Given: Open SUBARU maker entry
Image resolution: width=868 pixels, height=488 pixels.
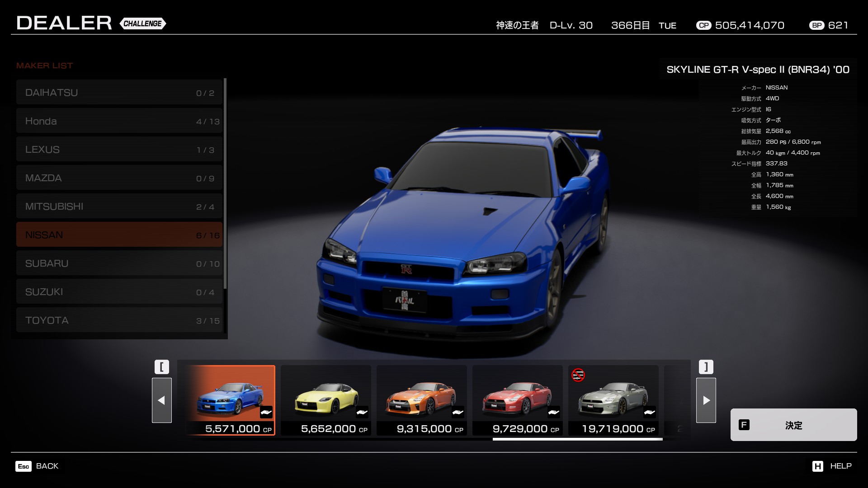Looking at the screenshot, I should click(x=119, y=263).
